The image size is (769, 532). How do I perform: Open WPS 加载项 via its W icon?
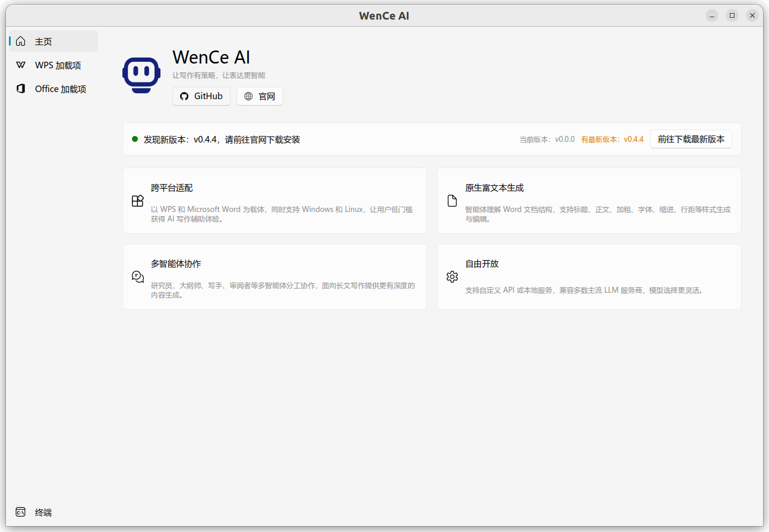click(x=21, y=65)
